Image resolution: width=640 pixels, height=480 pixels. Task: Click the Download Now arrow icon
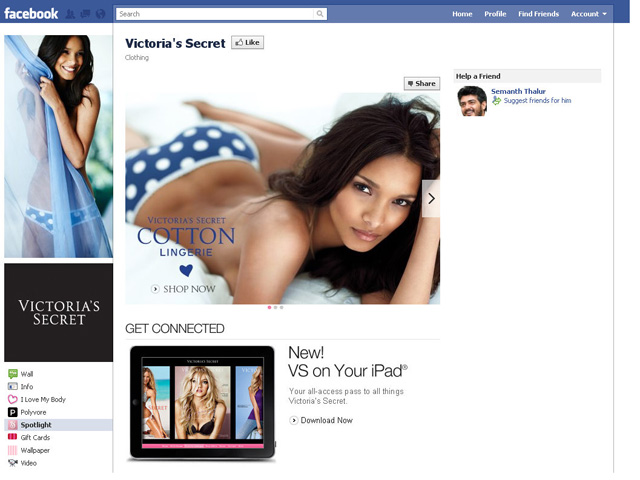pyautogui.click(x=293, y=420)
